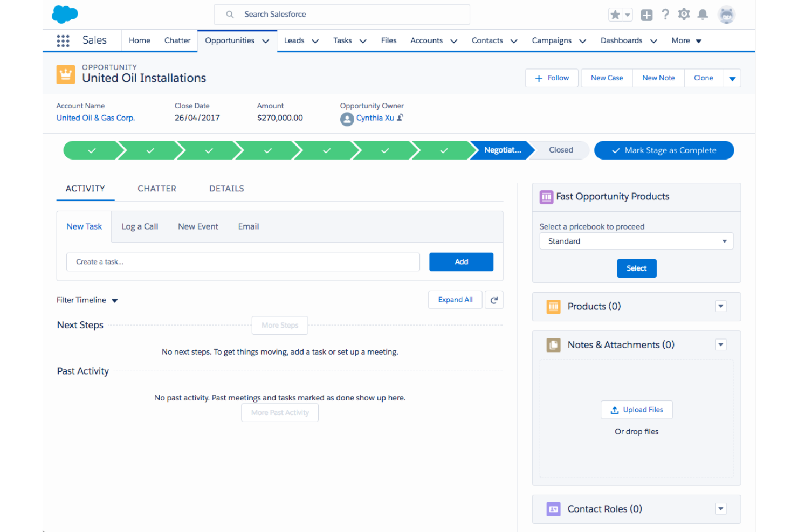Screen dimensions: 798x532
Task: Click the Upload Files icon
Action: [x=615, y=410]
